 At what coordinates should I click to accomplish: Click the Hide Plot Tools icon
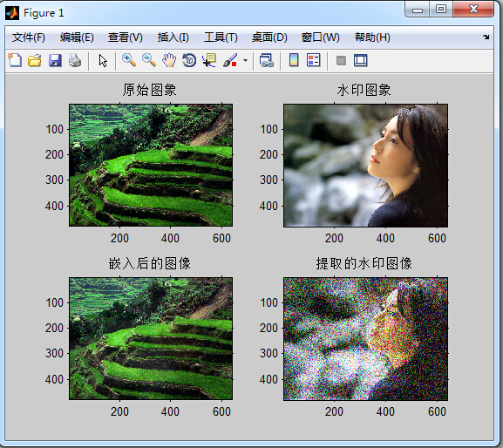point(341,60)
